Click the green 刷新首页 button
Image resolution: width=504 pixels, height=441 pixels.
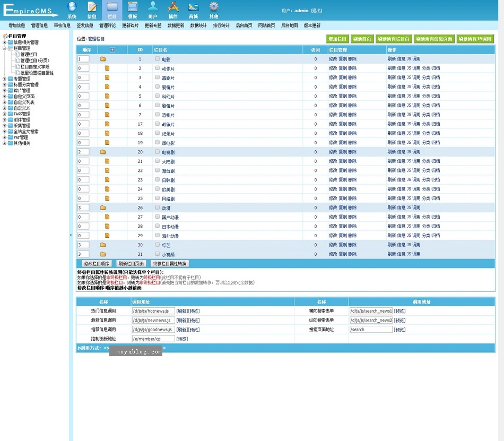tap(362, 39)
